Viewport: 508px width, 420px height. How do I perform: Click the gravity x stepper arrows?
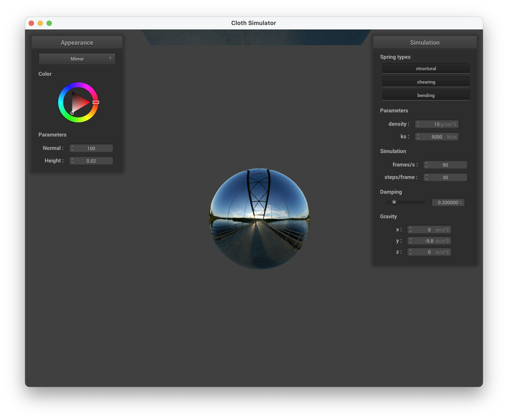pos(410,229)
